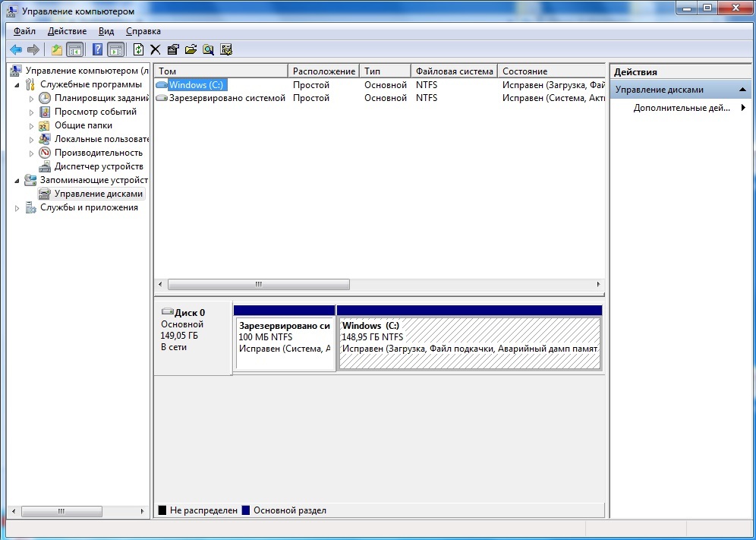Click the blue Основной раздел legend swatch
This screenshot has height=540, width=756.
tap(245, 510)
